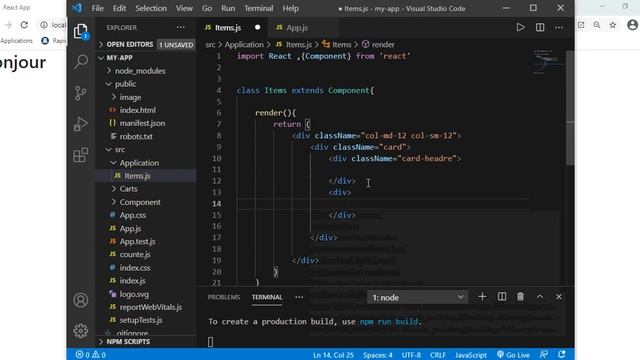Image resolution: width=640 pixels, height=360 pixels.
Task: Switch to the Problems panel tab
Action: click(x=223, y=297)
